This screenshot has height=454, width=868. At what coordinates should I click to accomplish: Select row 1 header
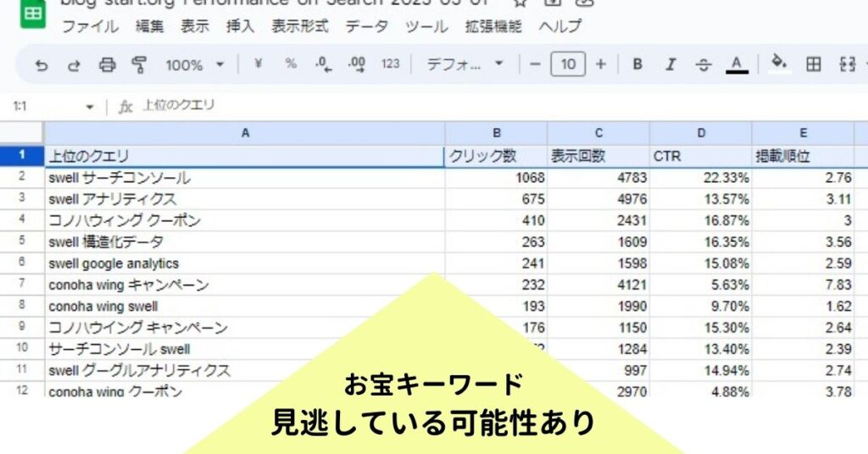coord(21,155)
